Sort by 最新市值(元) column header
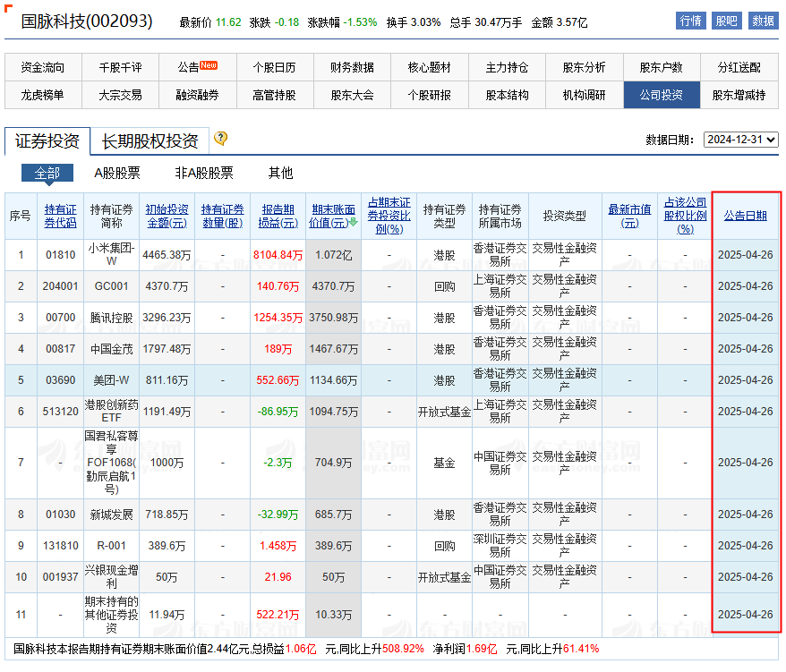Image resolution: width=786 pixels, height=672 pixels. [629, 217]
